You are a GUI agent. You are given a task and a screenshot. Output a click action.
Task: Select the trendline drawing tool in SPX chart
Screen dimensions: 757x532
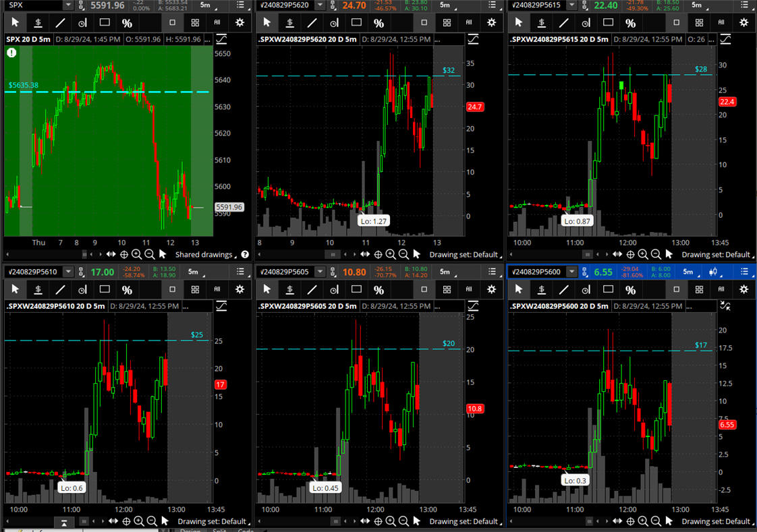60,22
